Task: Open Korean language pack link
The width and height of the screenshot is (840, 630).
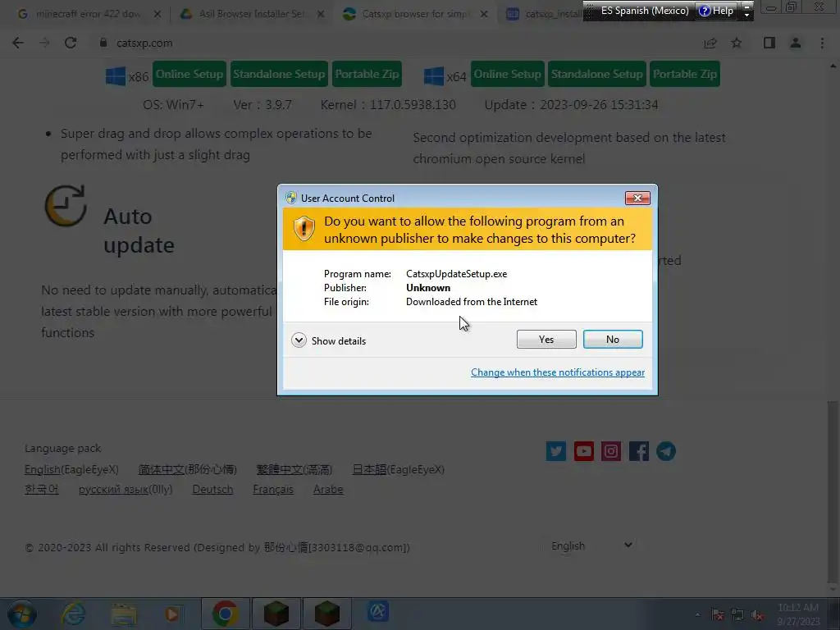Action: click(41, 489)
